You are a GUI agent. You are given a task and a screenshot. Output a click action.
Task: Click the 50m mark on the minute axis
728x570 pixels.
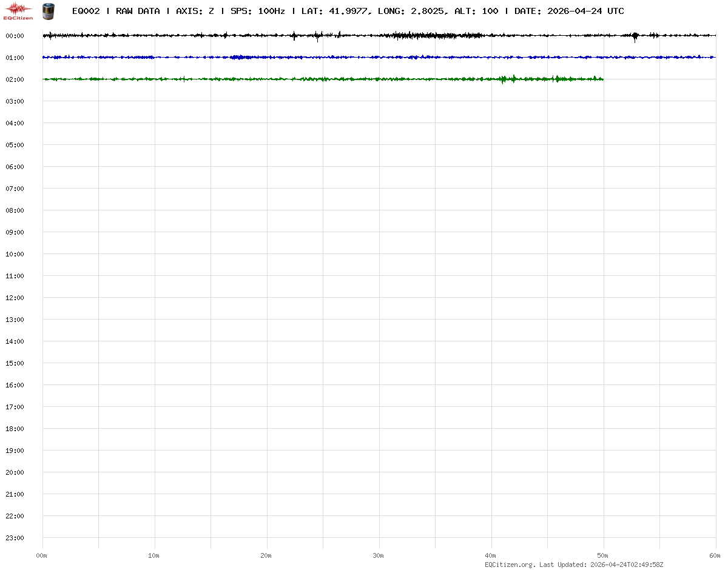pyautogui.click(x=603, y=555)
